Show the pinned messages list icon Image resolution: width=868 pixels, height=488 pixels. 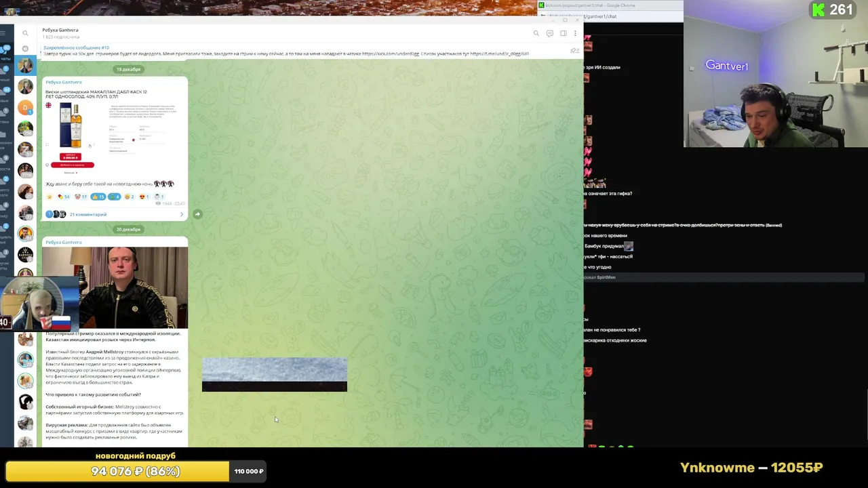click(x=574, y=51)
